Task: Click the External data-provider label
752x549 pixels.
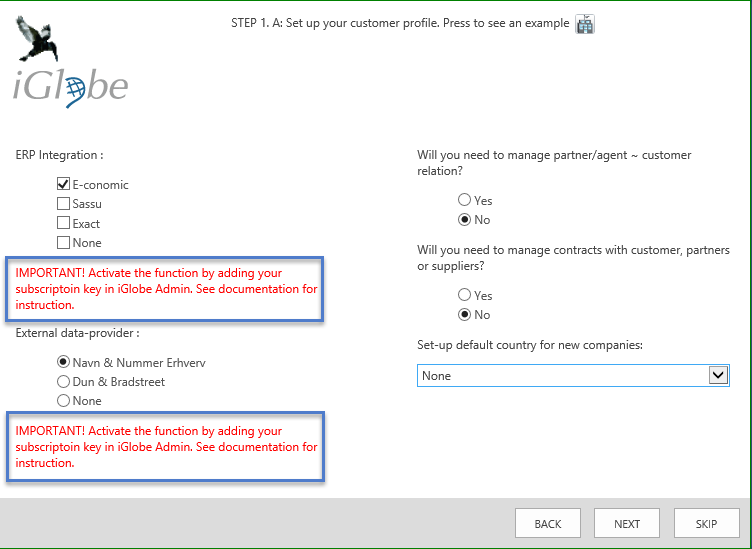Action: click(78, 333)
